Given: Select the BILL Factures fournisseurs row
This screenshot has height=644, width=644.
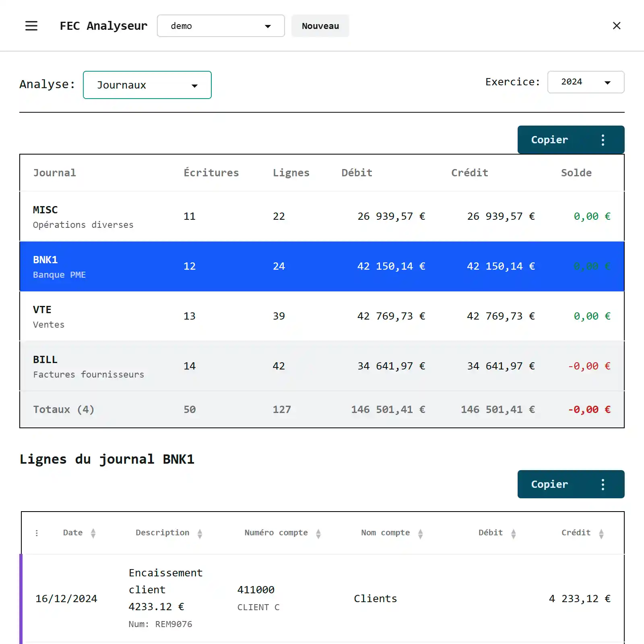Looking at the screenshot, I should (x=322, y=366).
